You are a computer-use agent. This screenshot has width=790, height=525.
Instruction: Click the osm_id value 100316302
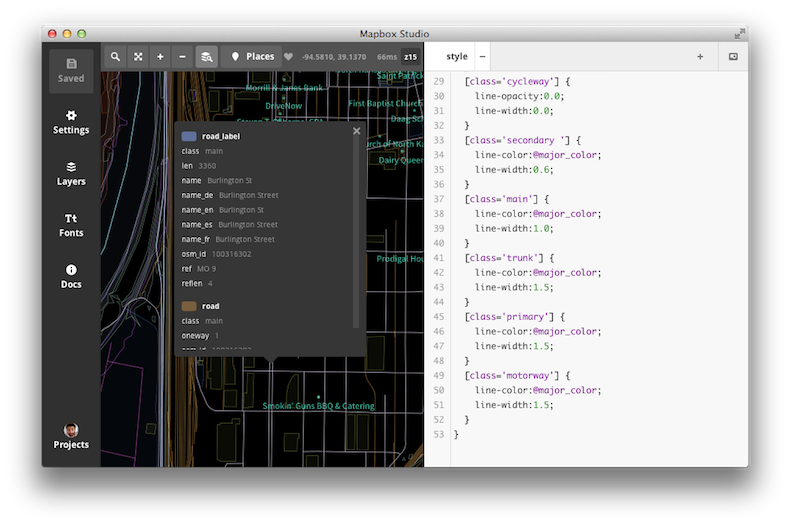[x=231, y=254]
